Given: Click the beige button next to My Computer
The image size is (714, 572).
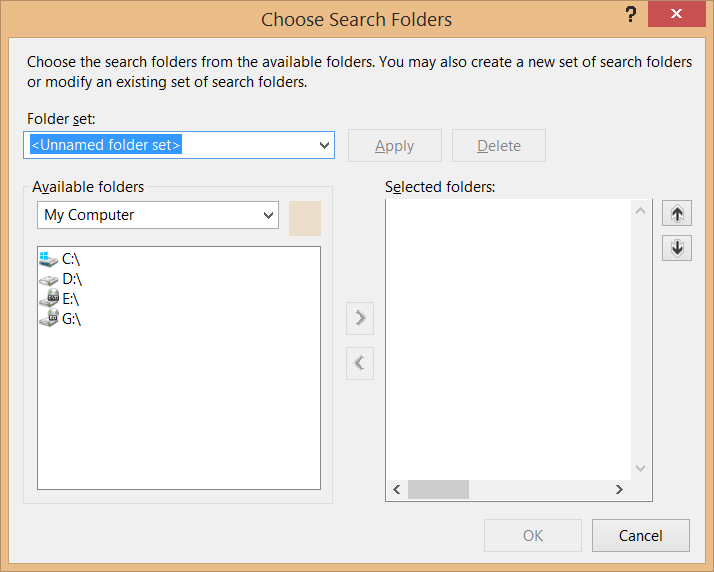Looking at the screenshot, I should click(x=305, y=218).
